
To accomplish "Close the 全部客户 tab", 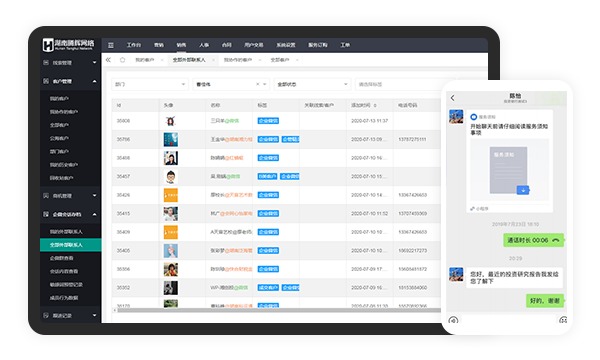I will tap(297, 60).
